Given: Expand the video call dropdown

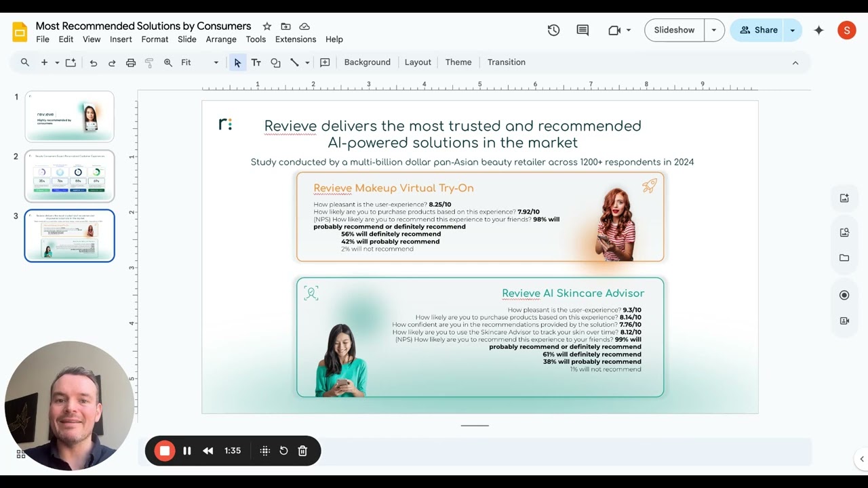Looking at the screenshot, I should [629, 30].
